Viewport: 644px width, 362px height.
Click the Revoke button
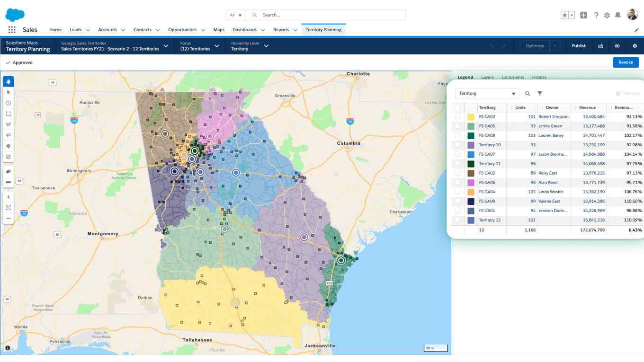coord(626,62)
